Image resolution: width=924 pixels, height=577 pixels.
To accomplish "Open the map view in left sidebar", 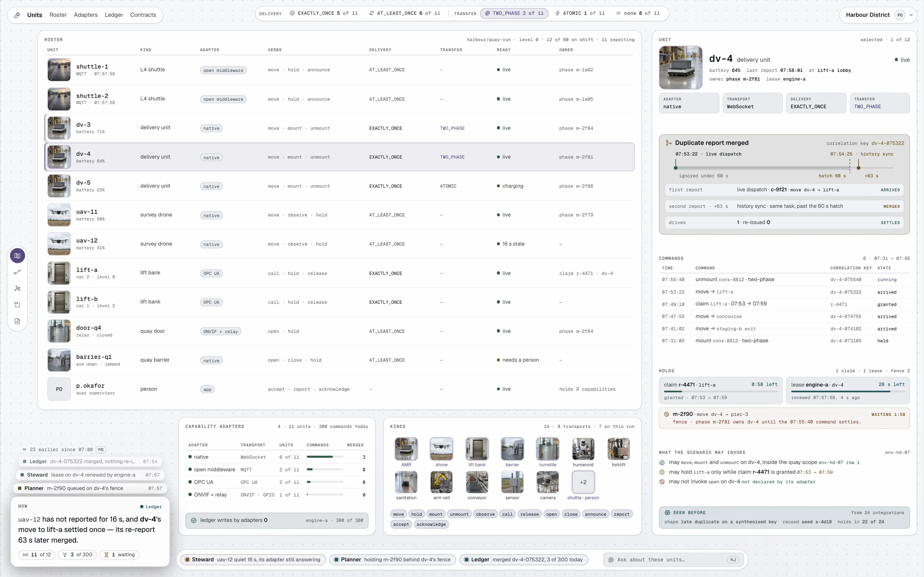I will 18,256.
